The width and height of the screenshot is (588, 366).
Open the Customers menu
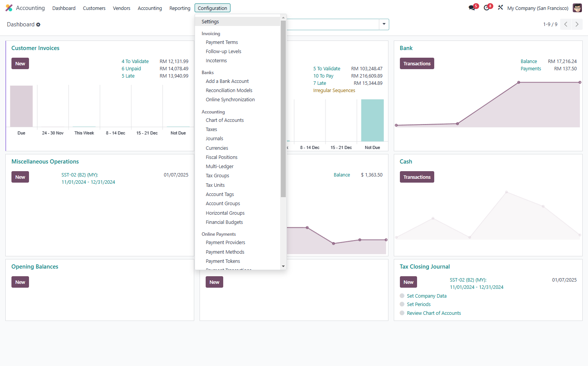click(94, 8)
